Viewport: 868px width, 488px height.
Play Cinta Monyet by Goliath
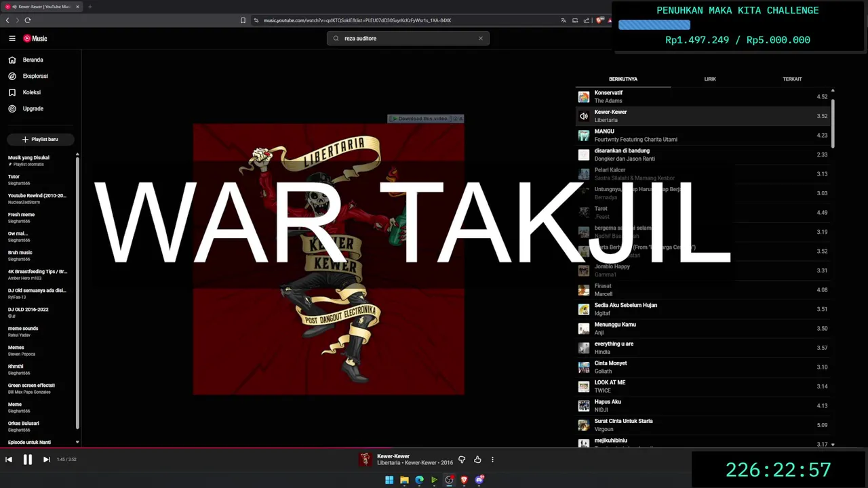(703, 367)
